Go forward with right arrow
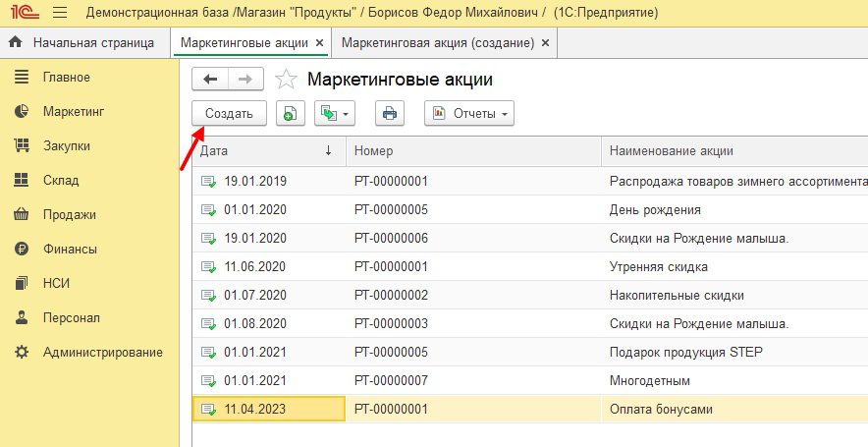 245,80
